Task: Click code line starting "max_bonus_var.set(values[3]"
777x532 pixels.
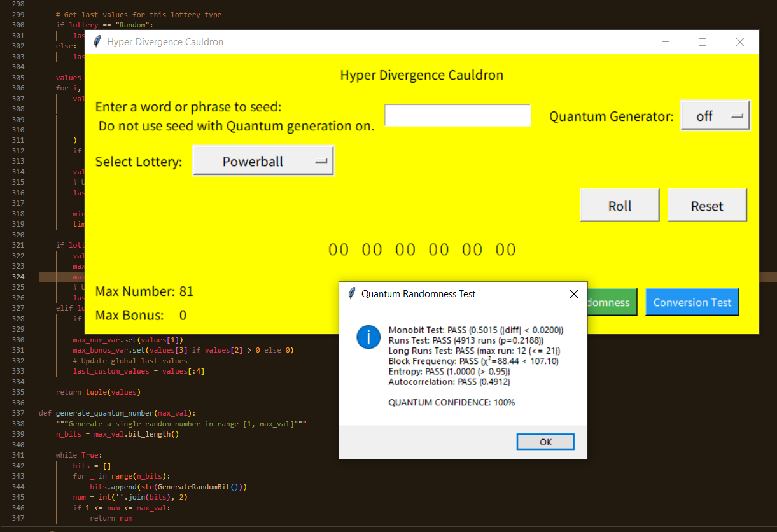Action: [x=183, y=350]
